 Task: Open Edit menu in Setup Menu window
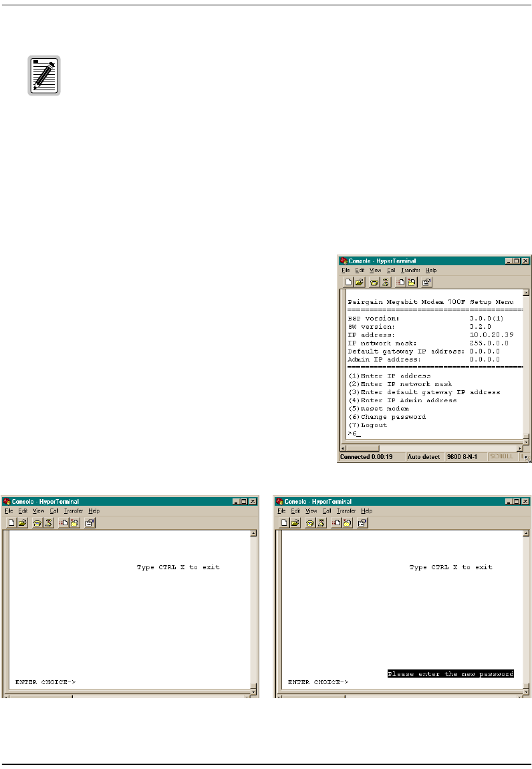tap(360, 270)
